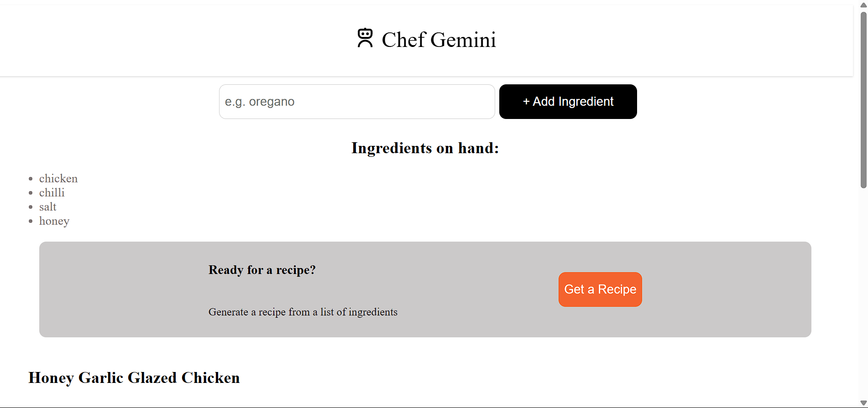Click the scrollbar down arrow
This screenshot has width=868, height=408.
863,402
